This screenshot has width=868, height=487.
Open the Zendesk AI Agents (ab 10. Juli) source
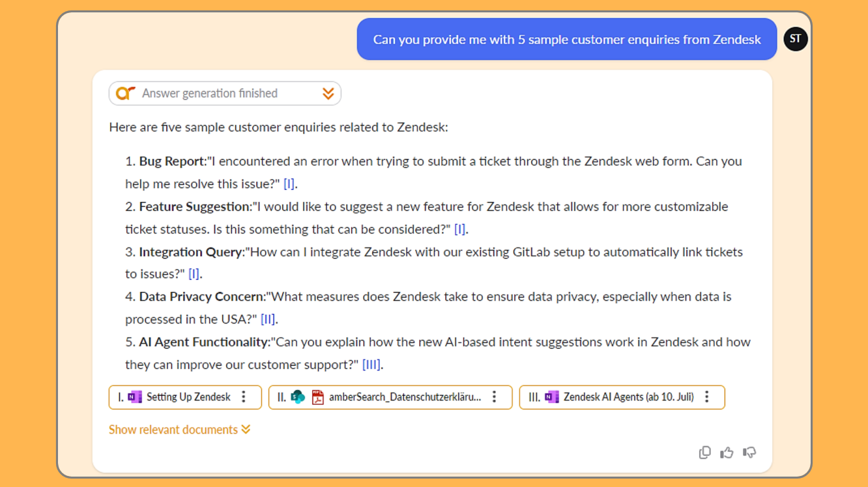pos(622,397)
